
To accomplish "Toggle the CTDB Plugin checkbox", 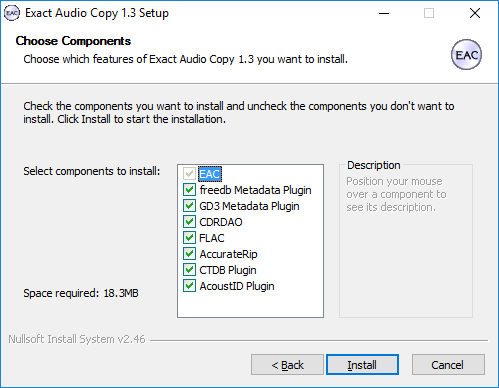I will point(189,270).
